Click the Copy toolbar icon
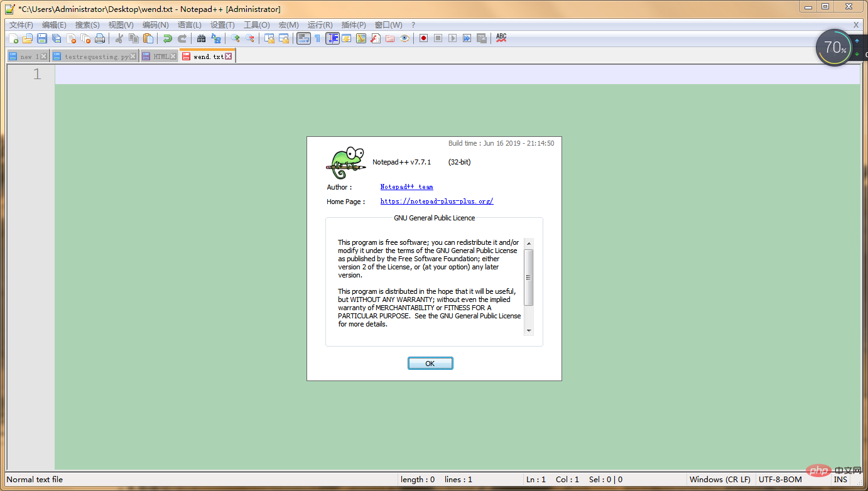 [133, 38]
